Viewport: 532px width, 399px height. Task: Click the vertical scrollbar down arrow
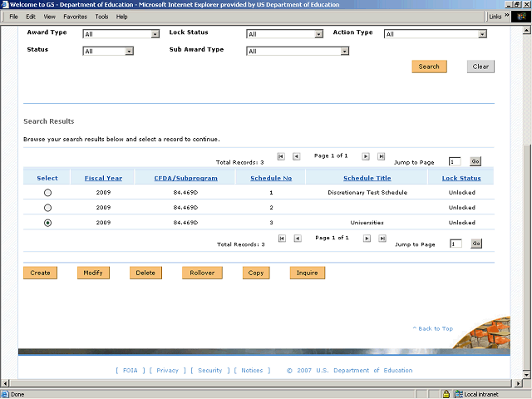[x=526, y=375]
